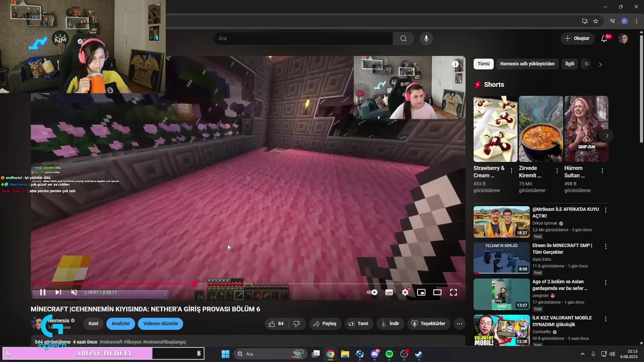644x362 pixels.
Task: Open the YouTube account avatar menu
Action: [x=623, y=38]
